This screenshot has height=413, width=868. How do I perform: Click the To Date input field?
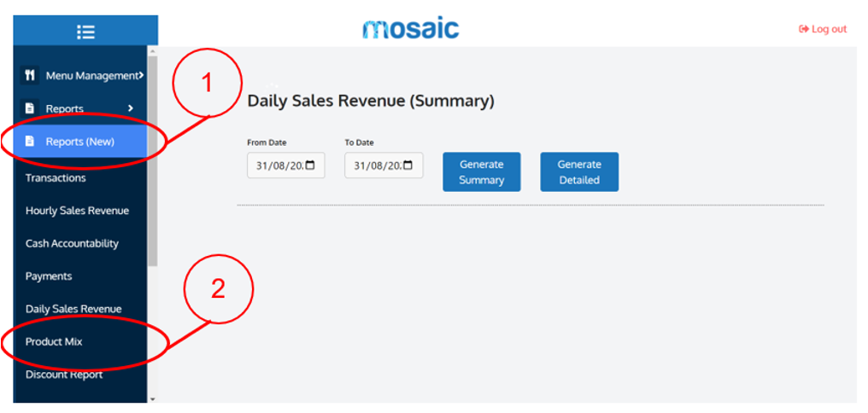point(384,166)
